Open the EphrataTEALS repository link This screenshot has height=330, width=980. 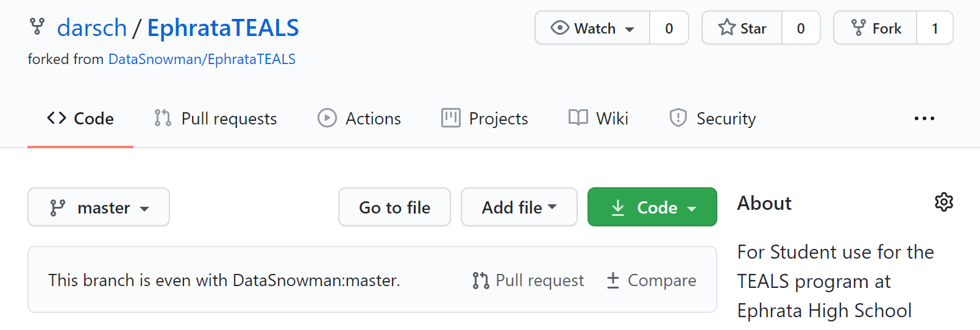point(223,28)
